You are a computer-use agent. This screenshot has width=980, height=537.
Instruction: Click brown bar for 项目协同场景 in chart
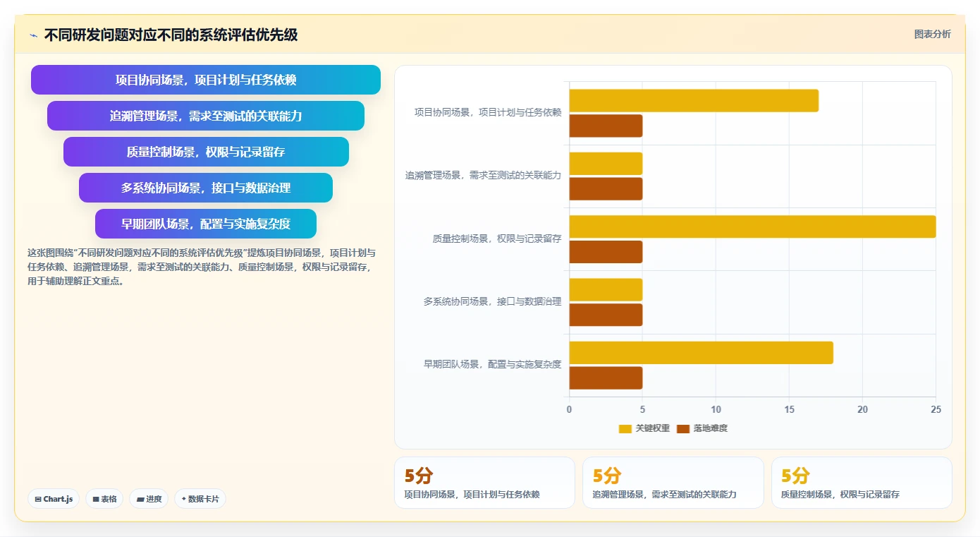point(606,126)
